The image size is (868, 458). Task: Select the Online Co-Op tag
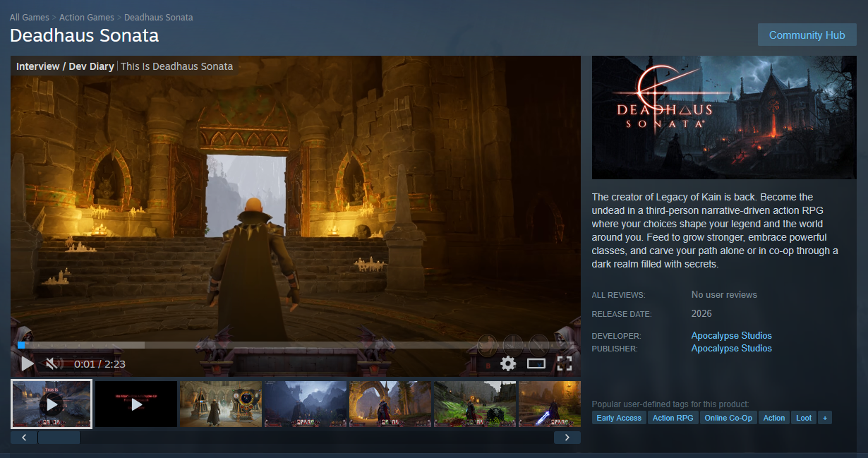click(x=728, y=418)
